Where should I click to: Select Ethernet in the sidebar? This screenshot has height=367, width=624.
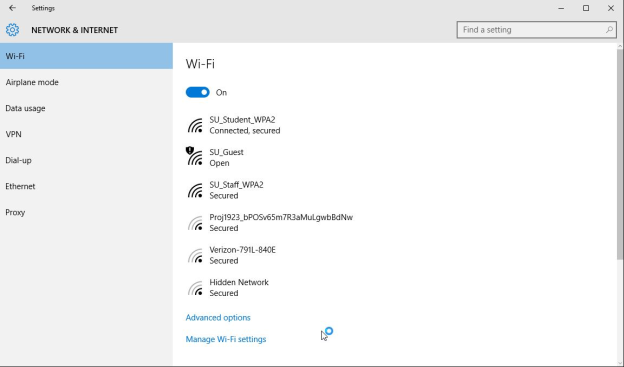click(x=86, y=186)
